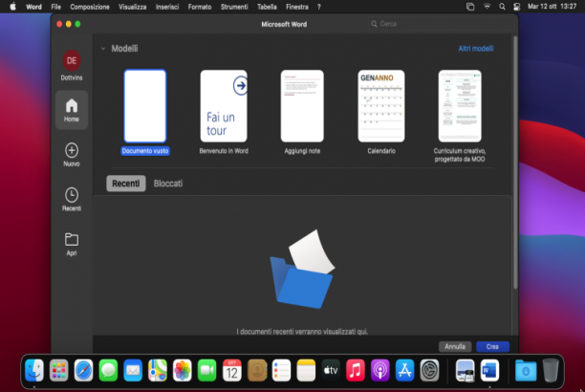Open the Trash in the Dock
This screenshot has width=585, height=392.
(x=551, y=370)
